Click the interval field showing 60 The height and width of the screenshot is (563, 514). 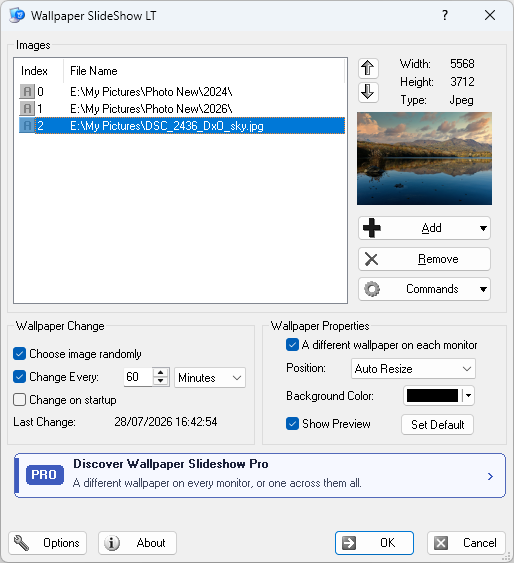138,377
